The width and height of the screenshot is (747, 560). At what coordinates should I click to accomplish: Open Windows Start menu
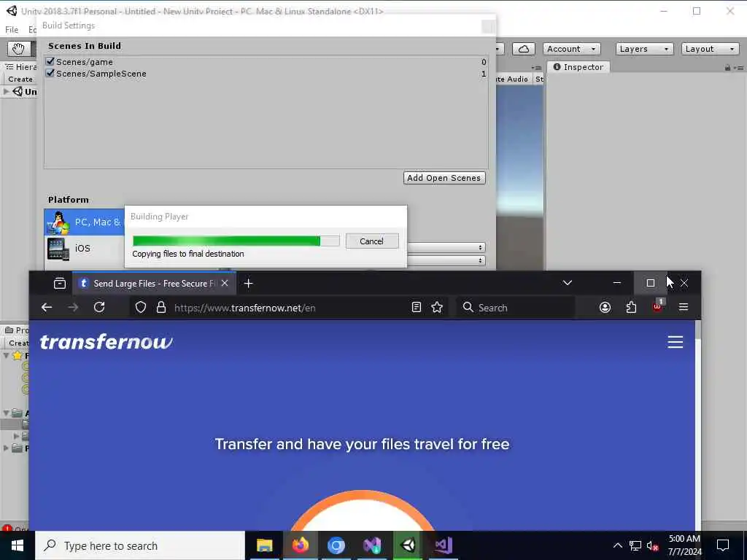point(18,545)
